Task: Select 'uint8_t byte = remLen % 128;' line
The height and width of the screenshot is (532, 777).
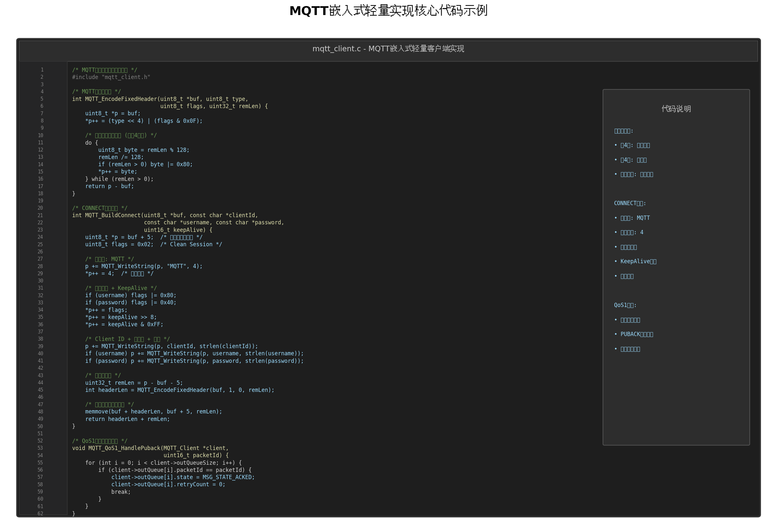Action: 144,150
